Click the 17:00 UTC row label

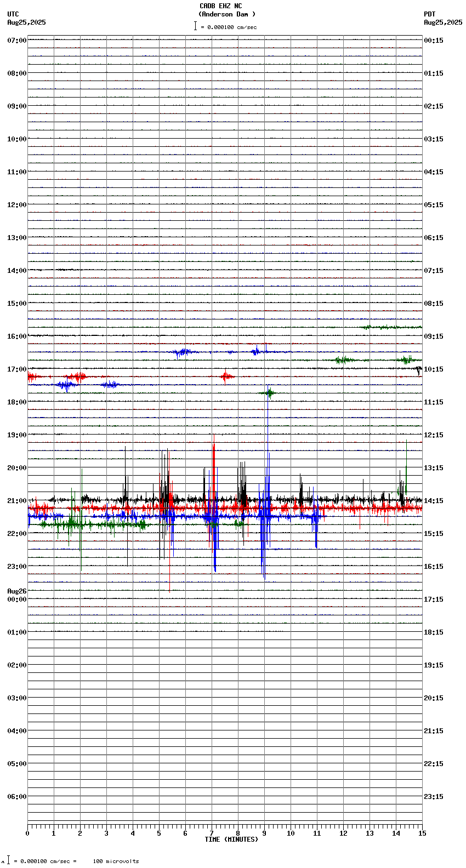coord(17,369)
